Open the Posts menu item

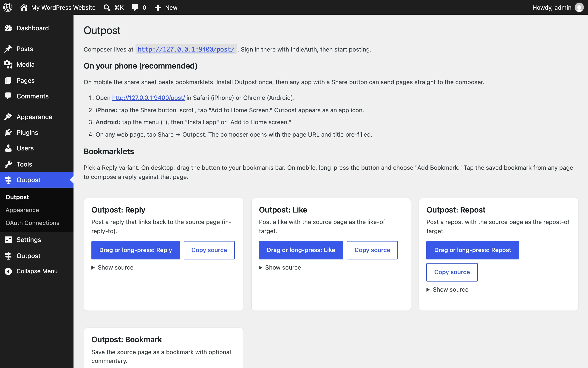coord(25,49)
